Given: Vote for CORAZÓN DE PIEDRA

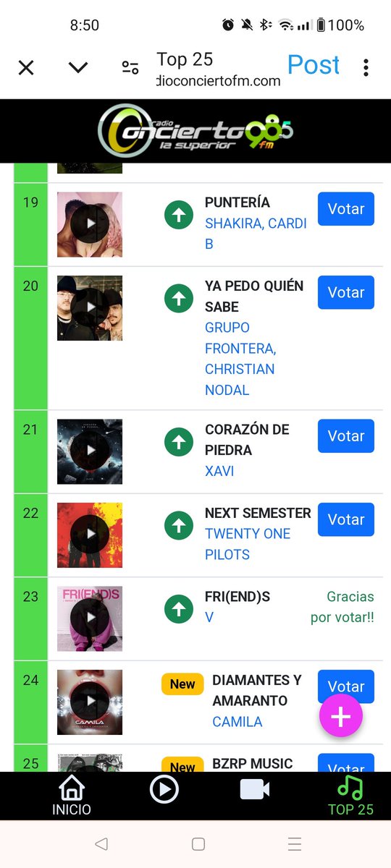Looking at the screenshot, I should tap(346, 436).
